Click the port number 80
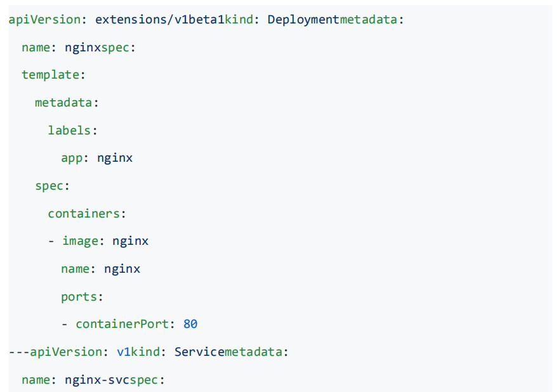 190,324
